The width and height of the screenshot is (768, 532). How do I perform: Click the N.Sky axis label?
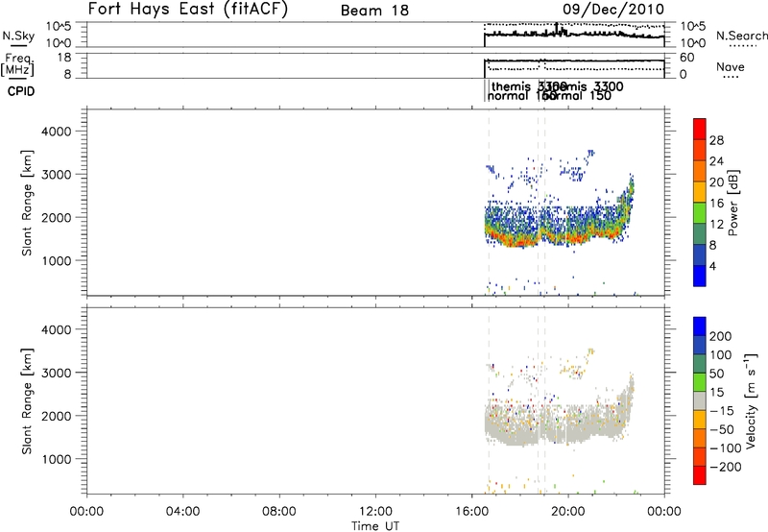tap(18, 36)
